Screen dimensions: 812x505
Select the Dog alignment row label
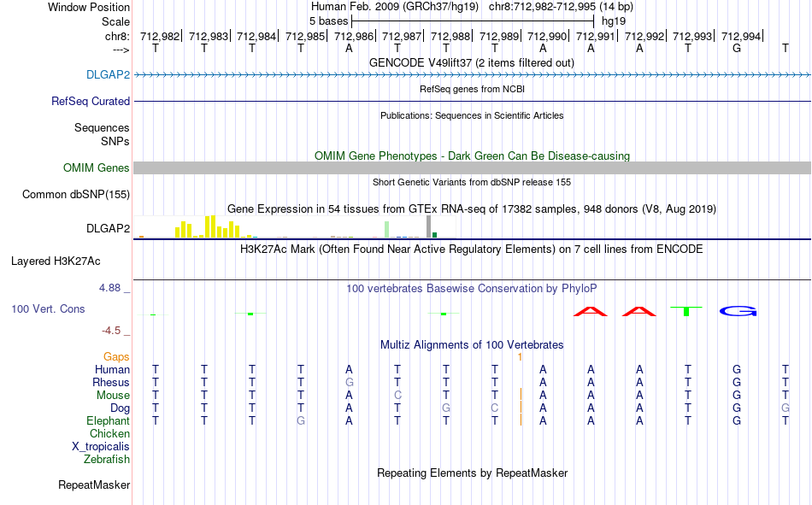tap(120, 408)
